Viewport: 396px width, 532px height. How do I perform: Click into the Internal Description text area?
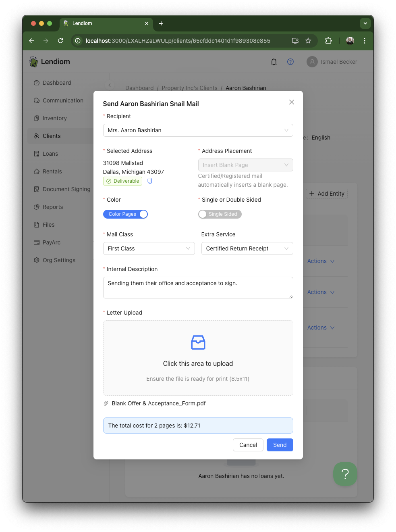pyautogui.click(x=198, y=288)
